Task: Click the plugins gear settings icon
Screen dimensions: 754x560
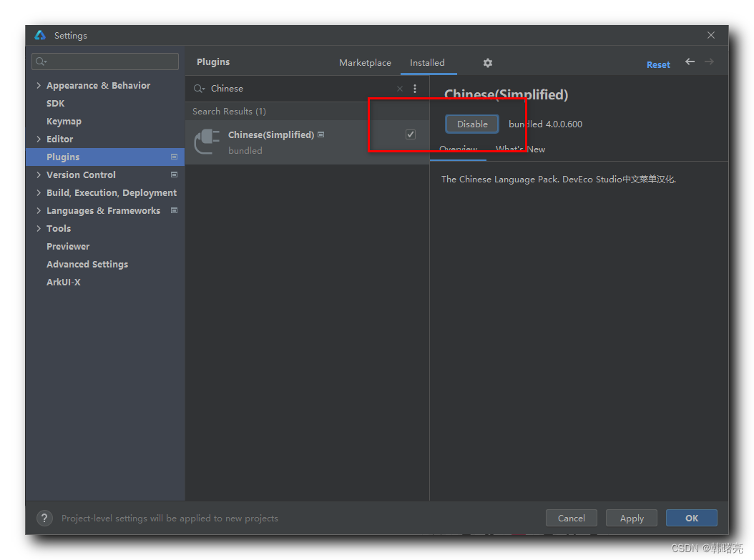Action: 488,63
